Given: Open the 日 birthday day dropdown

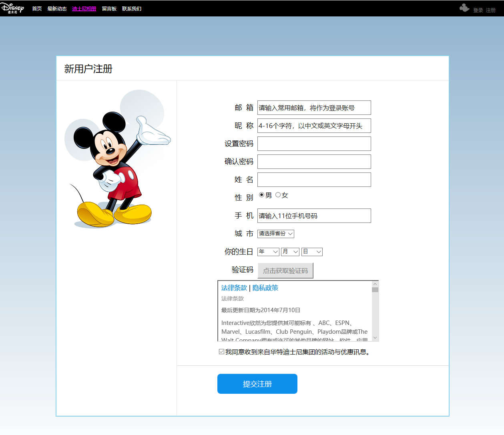Looking at the screenshot, I should point(312,252).
